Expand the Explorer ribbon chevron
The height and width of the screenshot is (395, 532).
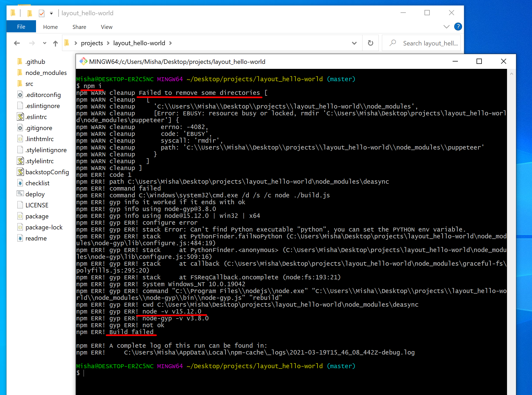click(446, 27)
